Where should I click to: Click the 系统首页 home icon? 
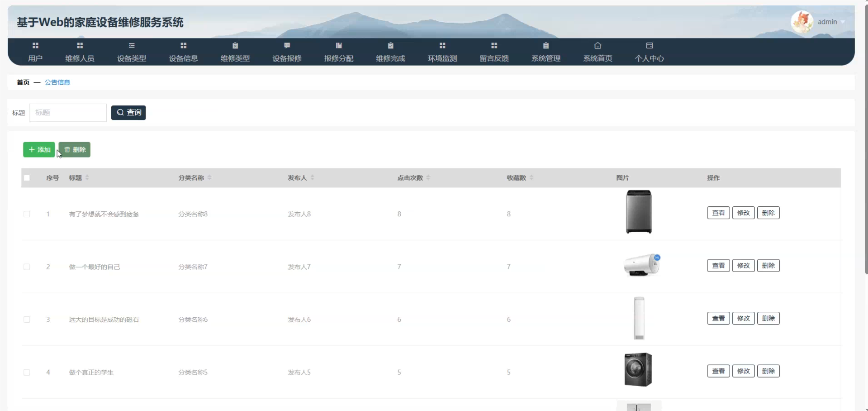pos(598,45)
